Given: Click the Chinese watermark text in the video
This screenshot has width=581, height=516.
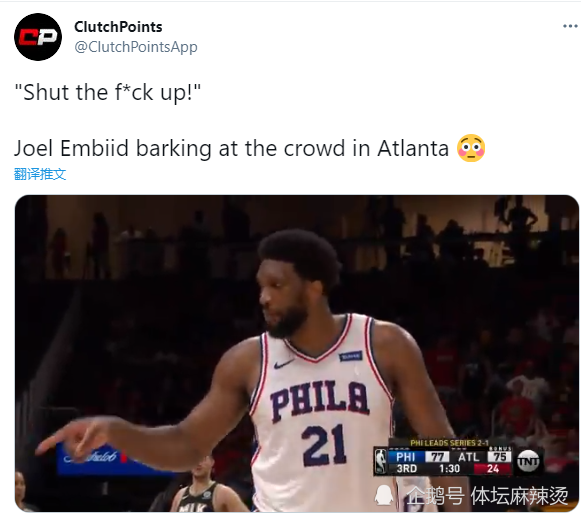Looking at the screenshot, I should click(487, 495).
